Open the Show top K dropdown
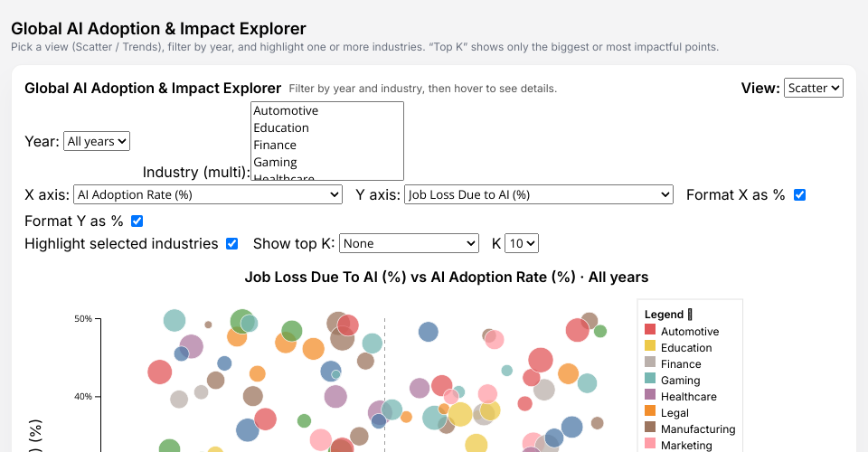 [x=409, y=243]
